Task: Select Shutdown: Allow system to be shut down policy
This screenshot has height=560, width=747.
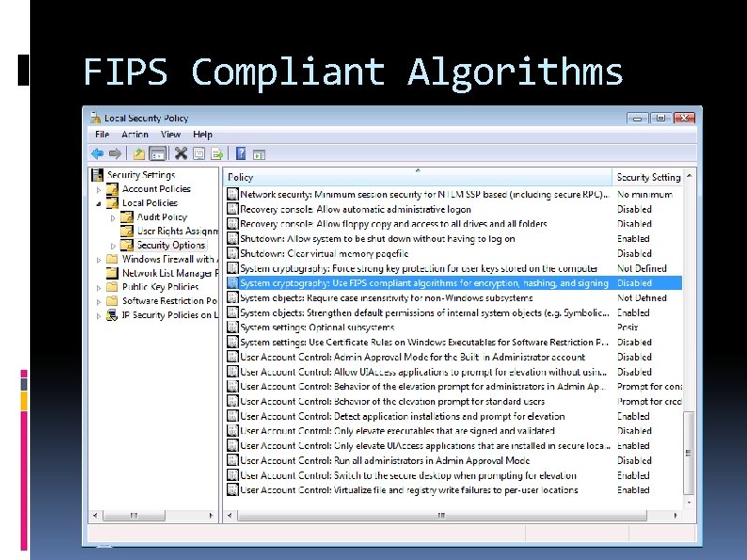Action: point(454,239)
